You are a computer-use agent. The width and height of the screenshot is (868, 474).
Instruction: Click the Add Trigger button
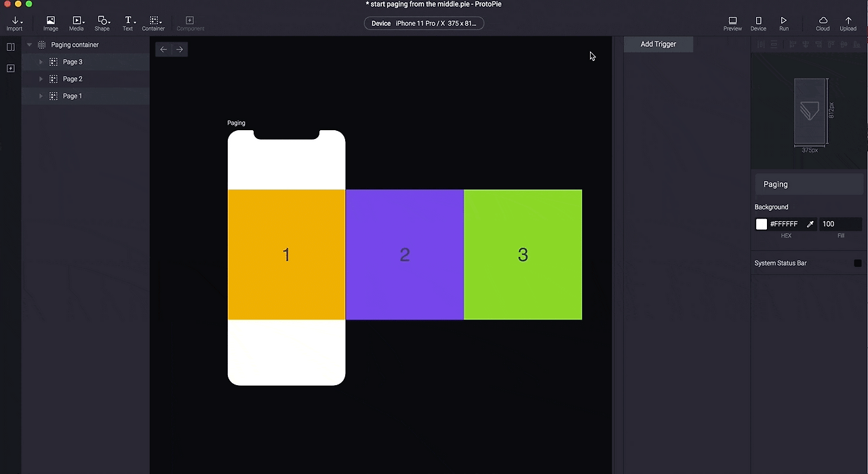point(658,44)
